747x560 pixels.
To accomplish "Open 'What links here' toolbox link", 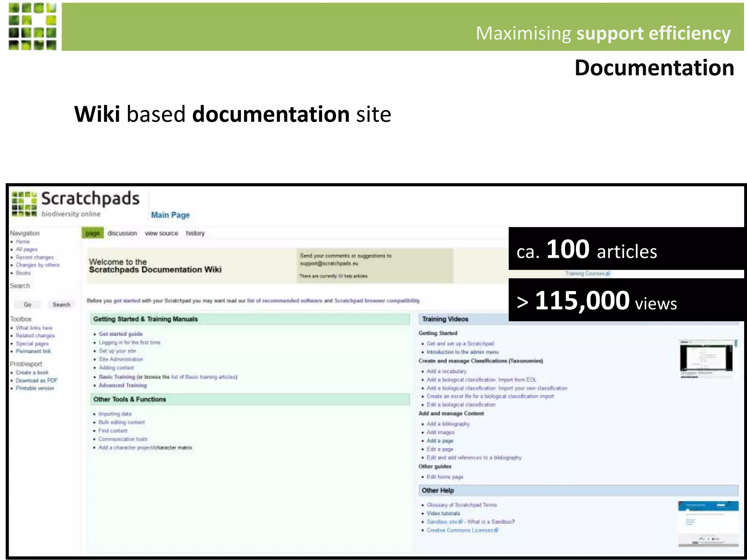I will click(34, 328).
